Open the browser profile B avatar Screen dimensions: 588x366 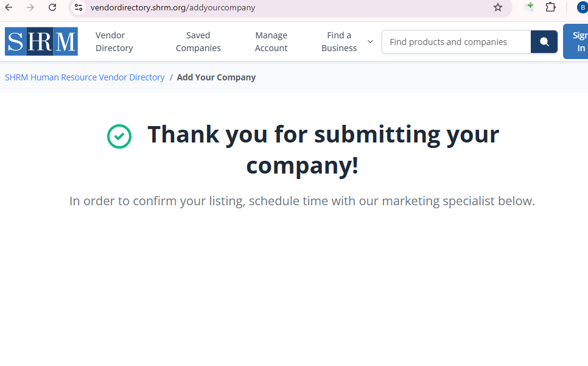point(583,7)
